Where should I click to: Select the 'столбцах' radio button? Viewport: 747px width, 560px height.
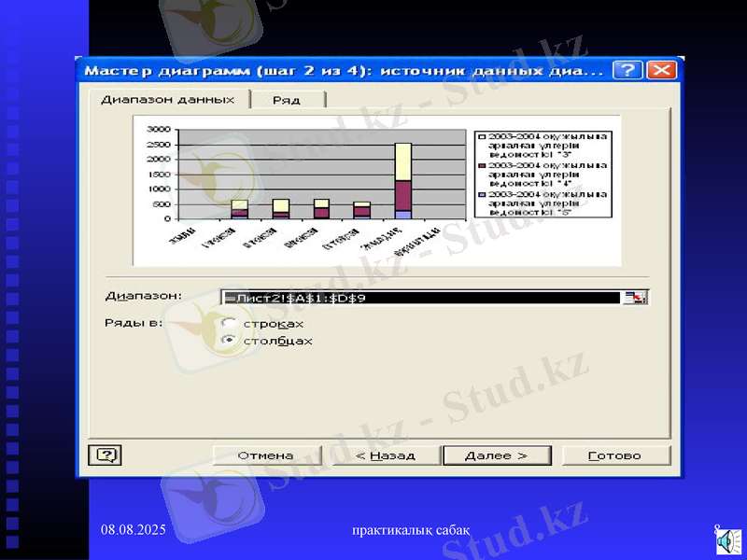(x=230, y=341)
